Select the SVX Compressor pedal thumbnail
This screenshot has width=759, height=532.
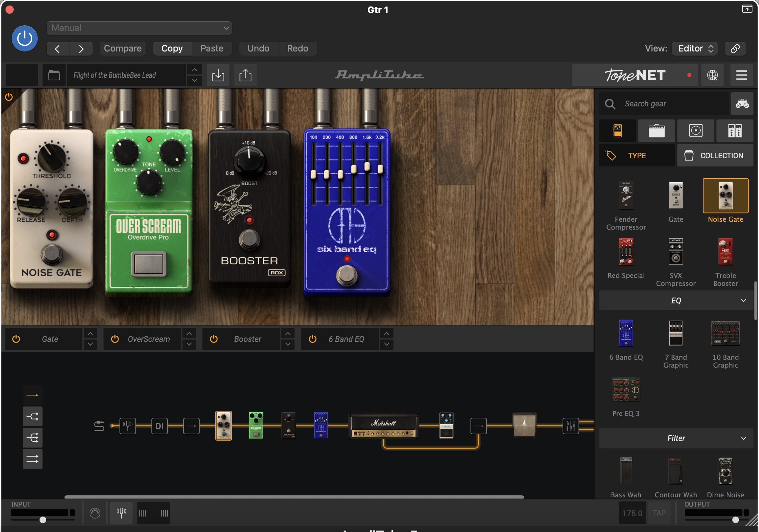coord(676,252)
